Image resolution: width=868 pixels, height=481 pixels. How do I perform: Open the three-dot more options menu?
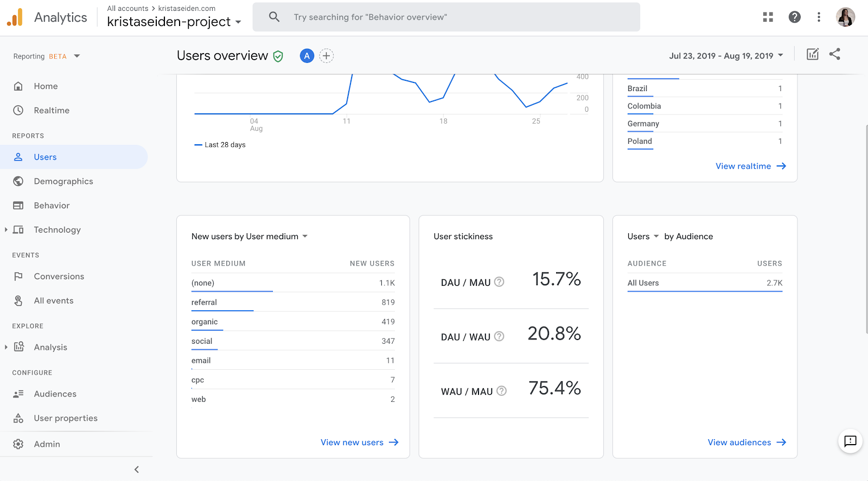[819, 17]
